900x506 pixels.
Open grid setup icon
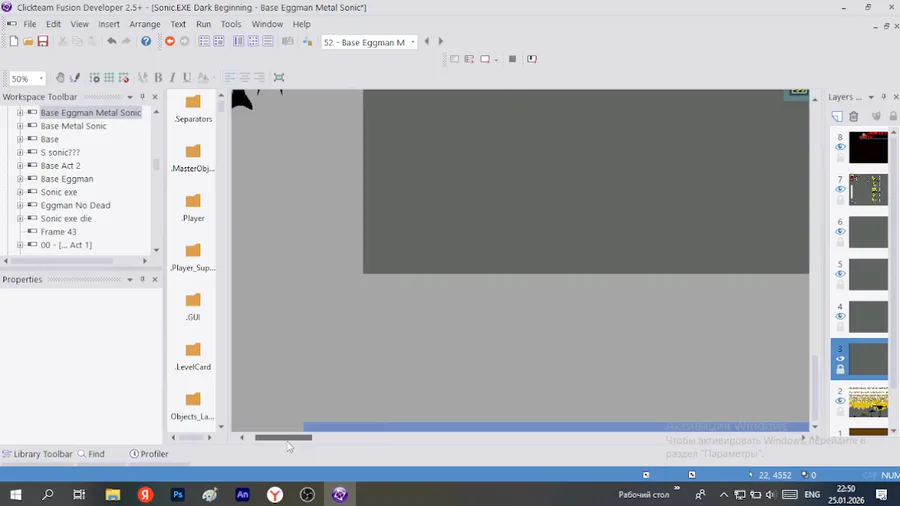click(95, 77)
